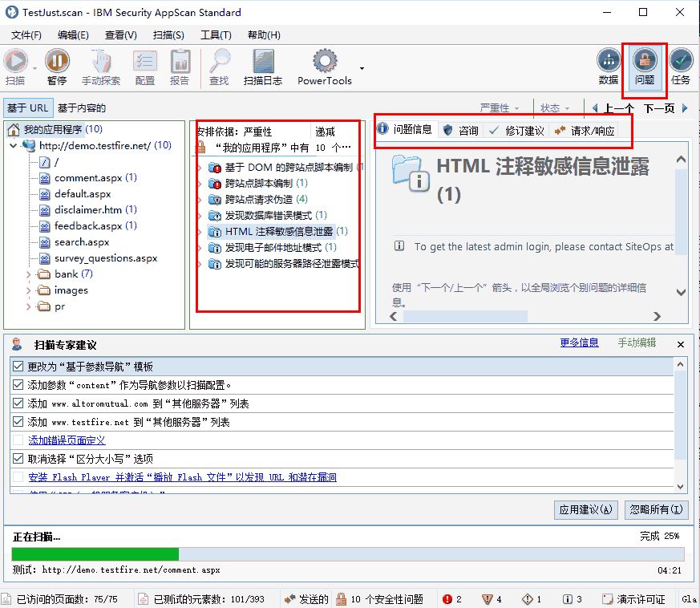
Task: Open 手动探索 manual explore tool
Action: tap(101, 61)
